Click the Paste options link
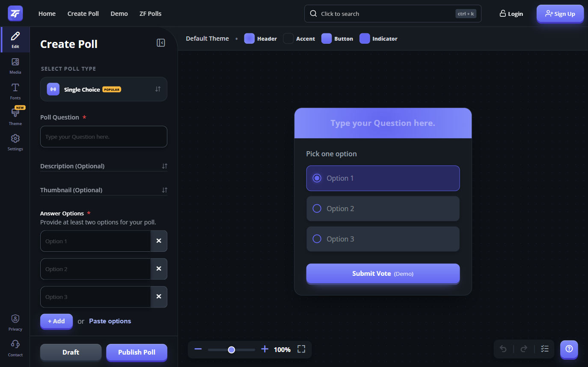Image resolution: width=588 pixels, height=367 pixels. tap(110, 321)
